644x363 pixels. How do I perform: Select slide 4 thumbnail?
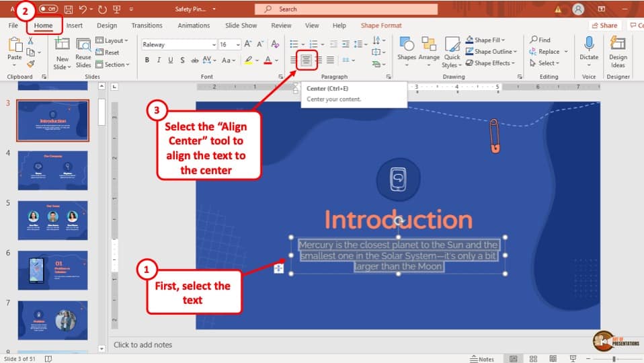coord(52,171)
